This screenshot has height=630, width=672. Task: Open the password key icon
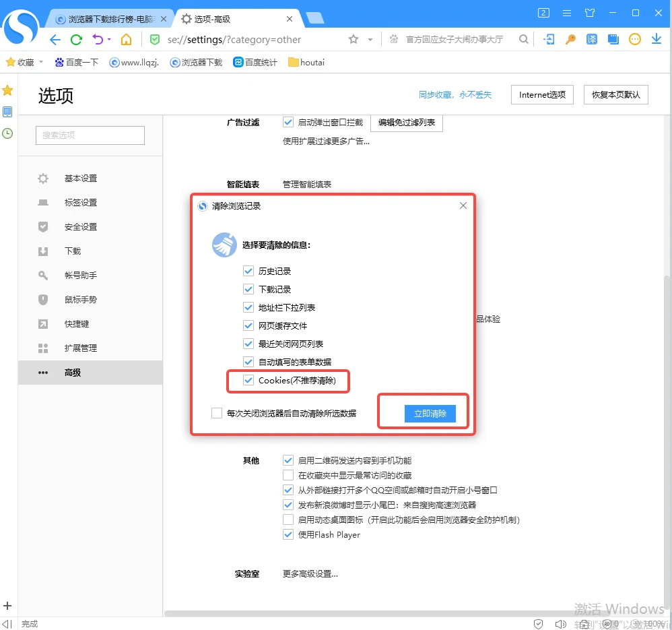click(x=570, y=40)
